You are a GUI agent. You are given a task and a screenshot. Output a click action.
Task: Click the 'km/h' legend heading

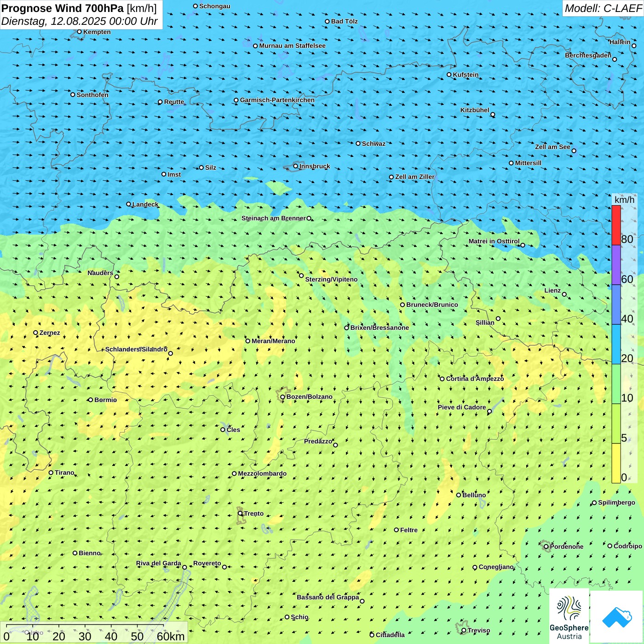click(x=625, y=200)
